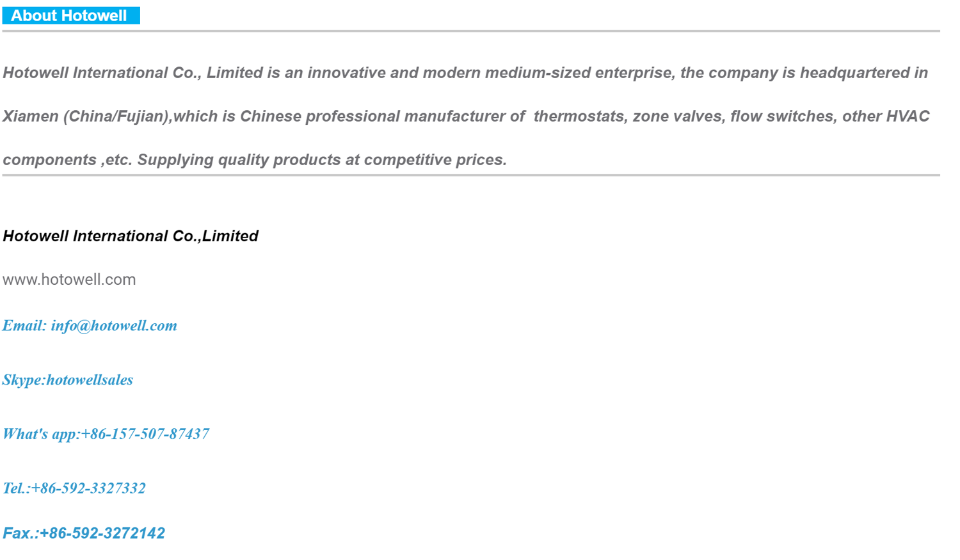Click the About Hotowell header tab
The width and height of the screenshot is (960, 560).
[x=70, y=15]
